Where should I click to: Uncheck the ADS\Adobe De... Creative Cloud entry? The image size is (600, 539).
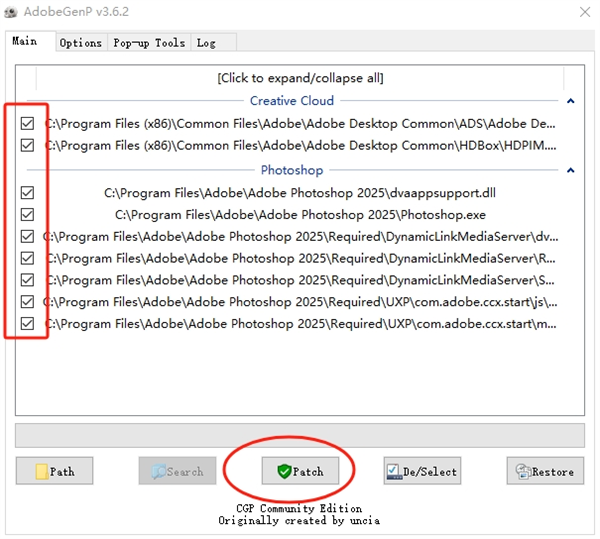click(x=27, y=124)
